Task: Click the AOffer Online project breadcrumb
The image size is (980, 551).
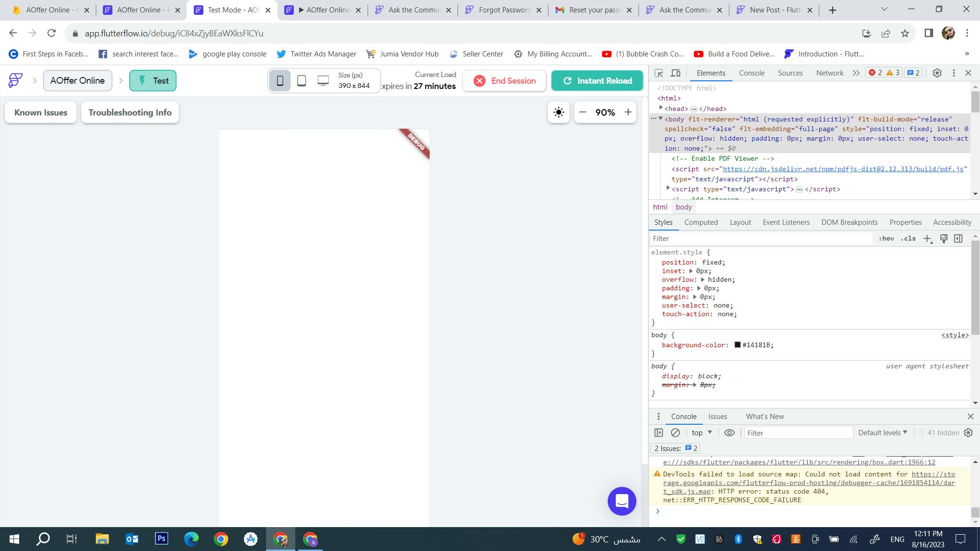Action: (78, 81)
